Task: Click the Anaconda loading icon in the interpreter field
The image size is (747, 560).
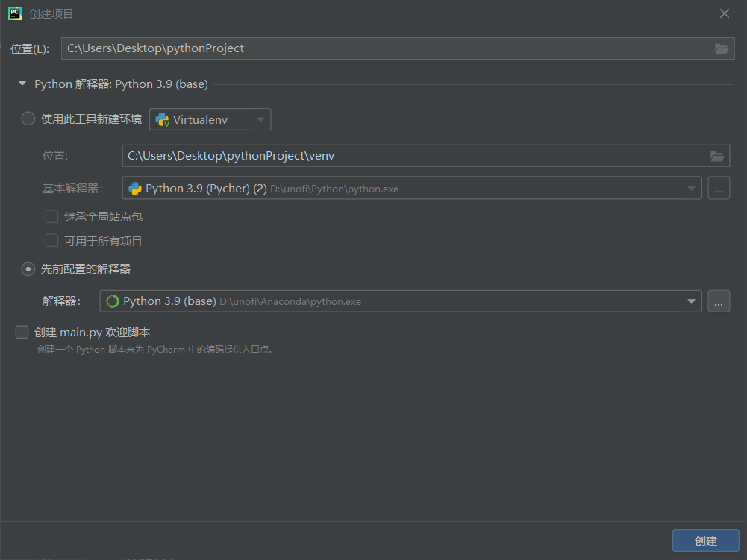Action: (113, 301)
